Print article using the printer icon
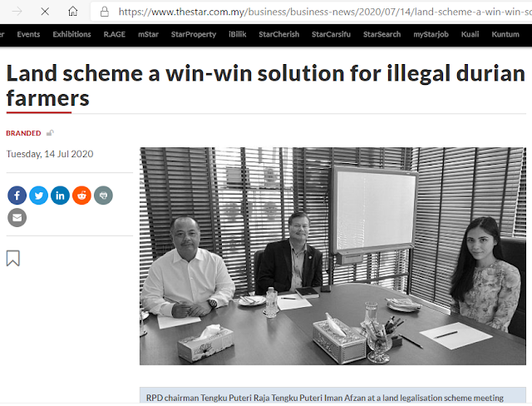This screenshot has width=532, height=406. pos(103,196)
